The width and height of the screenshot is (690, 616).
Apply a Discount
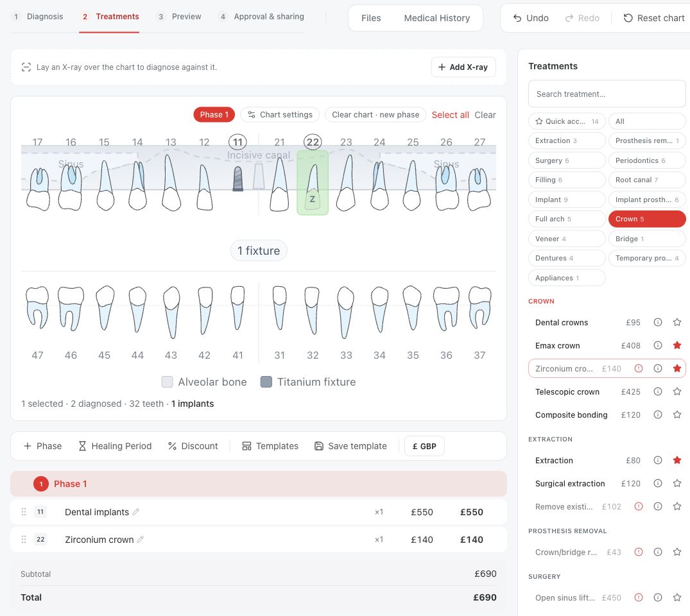(x=193, y=446)
